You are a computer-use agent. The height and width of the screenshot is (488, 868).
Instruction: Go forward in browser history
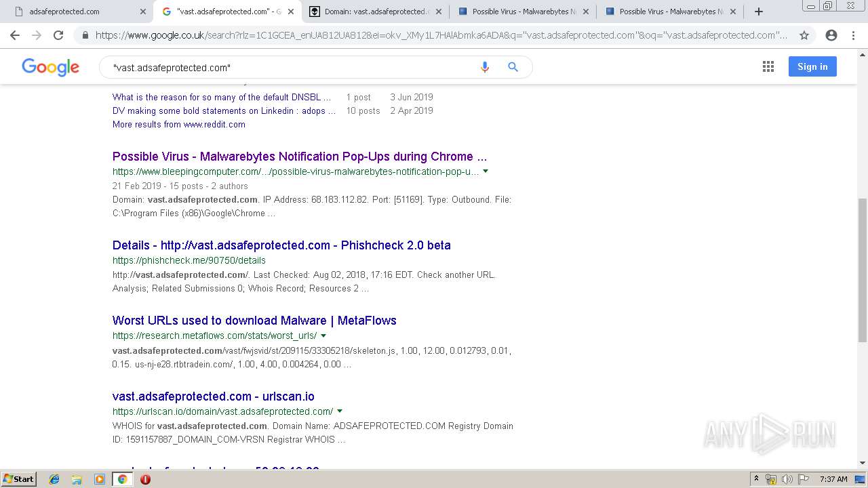(x=37, y=35)
